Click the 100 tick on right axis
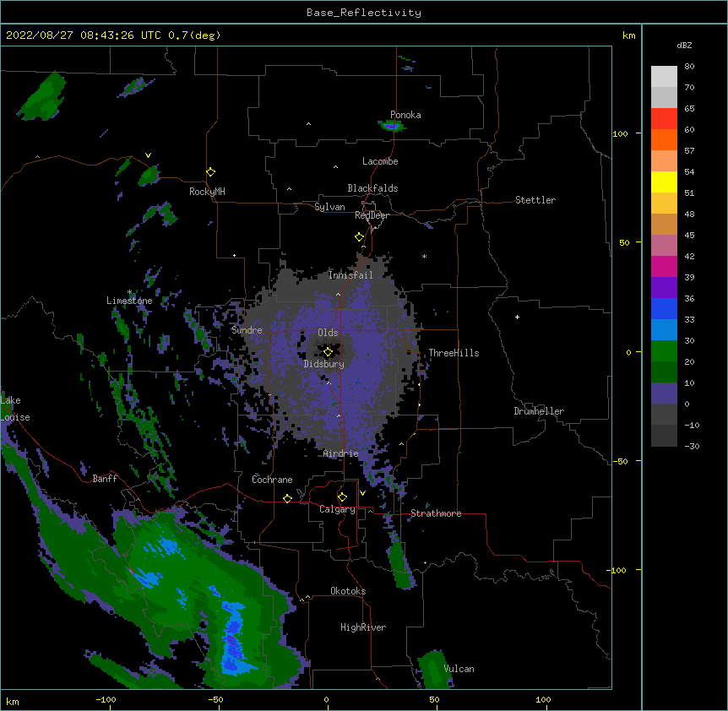Screen dimensions: 728x711 point(620,133)
